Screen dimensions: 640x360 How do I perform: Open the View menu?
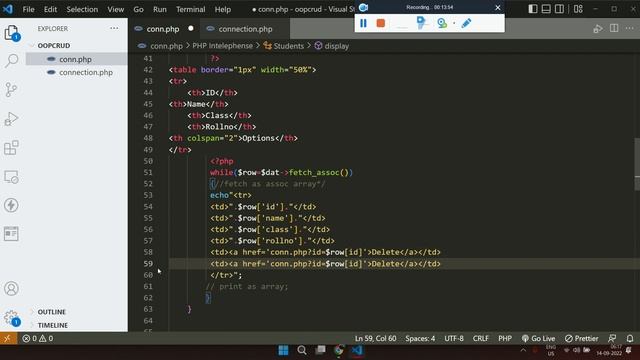coord(116,9)
